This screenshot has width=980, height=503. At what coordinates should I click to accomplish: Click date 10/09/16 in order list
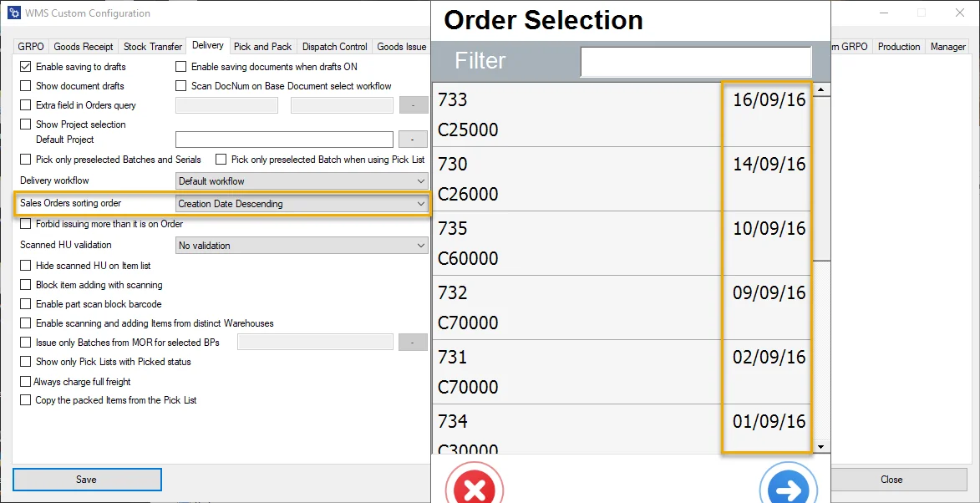point(769,229)
